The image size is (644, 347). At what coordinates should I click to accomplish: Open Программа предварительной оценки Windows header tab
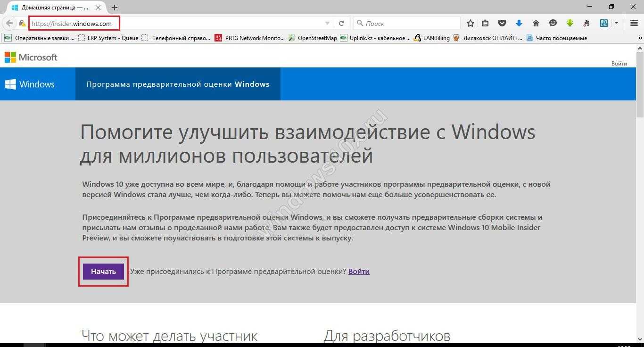tap(178, 84)
